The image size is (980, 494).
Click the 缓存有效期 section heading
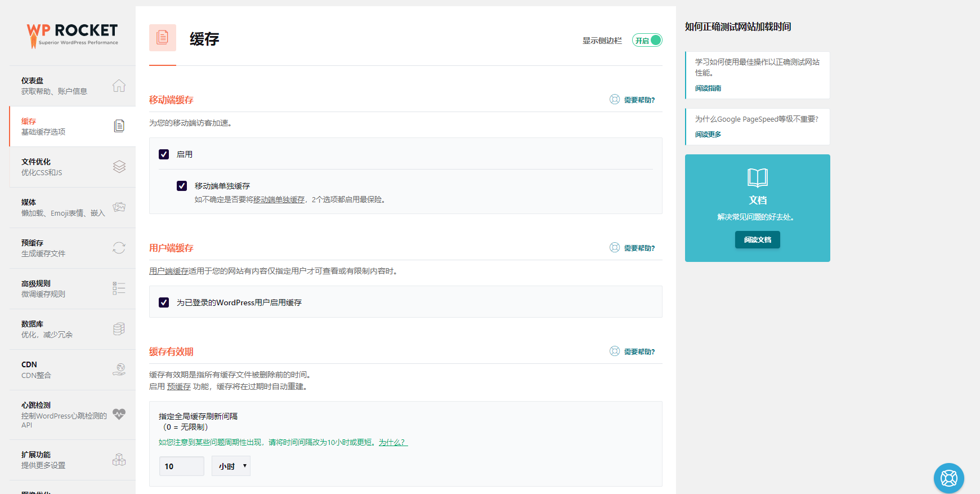click(171, 351)
